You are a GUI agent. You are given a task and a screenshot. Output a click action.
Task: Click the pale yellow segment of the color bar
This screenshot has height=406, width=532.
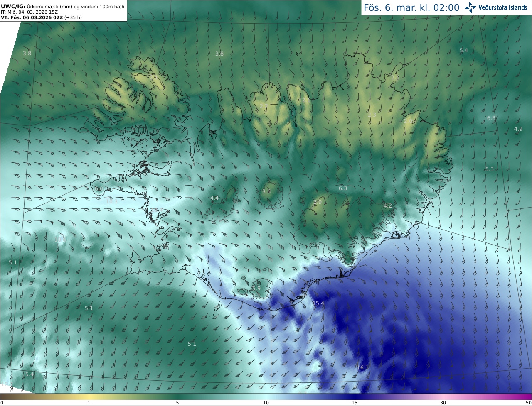pyautogui.click(x=89, y=396)
